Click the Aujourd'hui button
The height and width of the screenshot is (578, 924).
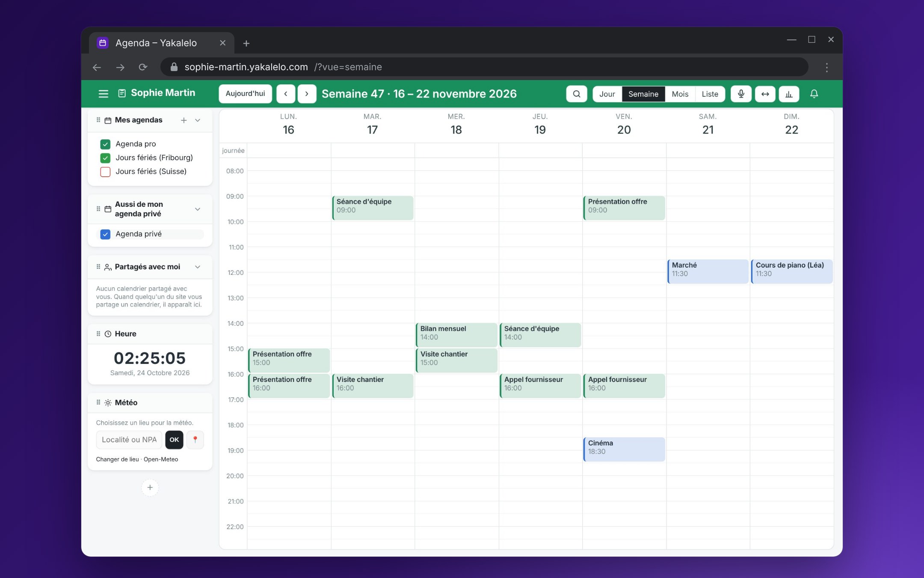coord(245,94)
